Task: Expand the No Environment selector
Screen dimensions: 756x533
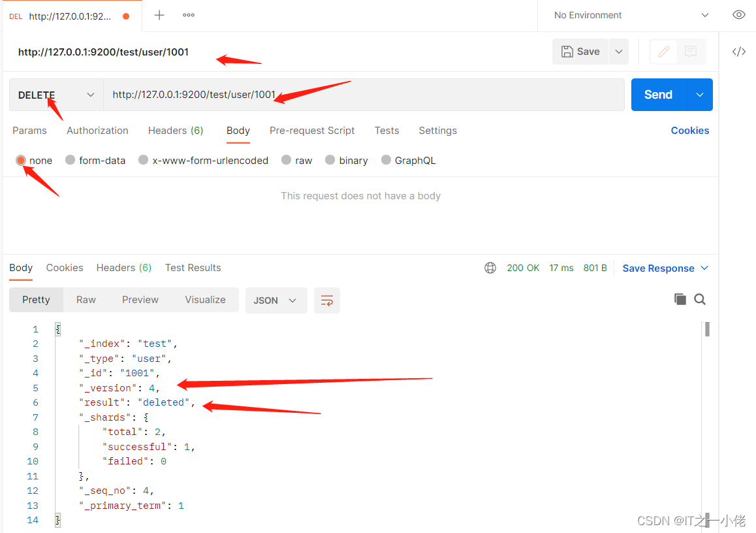Action: pyautogui.click(x=631, y=16)
